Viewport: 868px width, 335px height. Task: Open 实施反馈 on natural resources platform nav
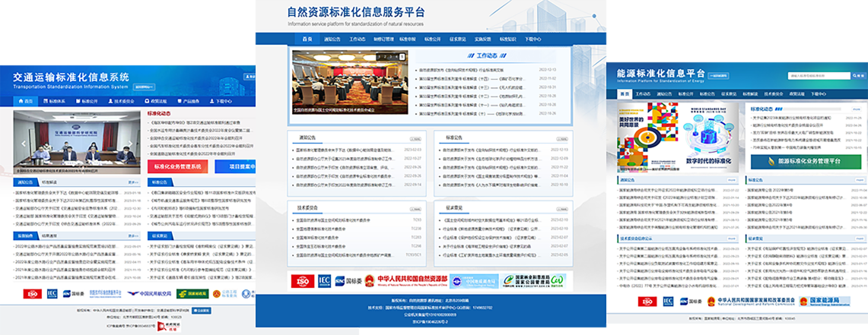tap(483, 40)
